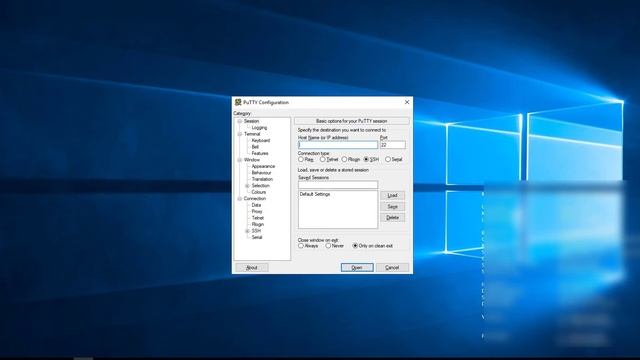Open the Telnet category in tree
The height and width of the screenshot is (360, 640).
coord(258,218)
